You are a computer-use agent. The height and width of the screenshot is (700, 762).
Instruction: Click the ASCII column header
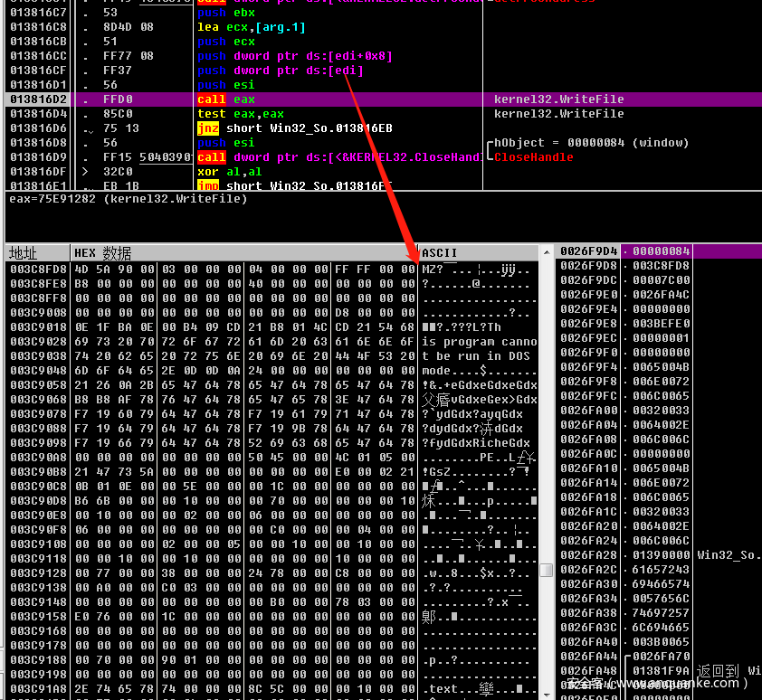[x=440, y=253]
